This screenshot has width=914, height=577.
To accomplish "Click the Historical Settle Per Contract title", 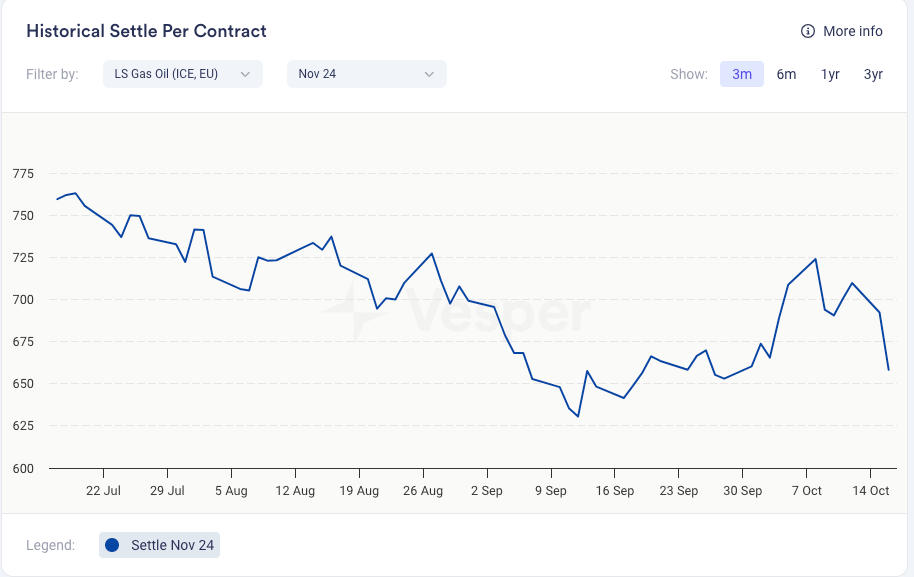I will [x=146, y=31].
